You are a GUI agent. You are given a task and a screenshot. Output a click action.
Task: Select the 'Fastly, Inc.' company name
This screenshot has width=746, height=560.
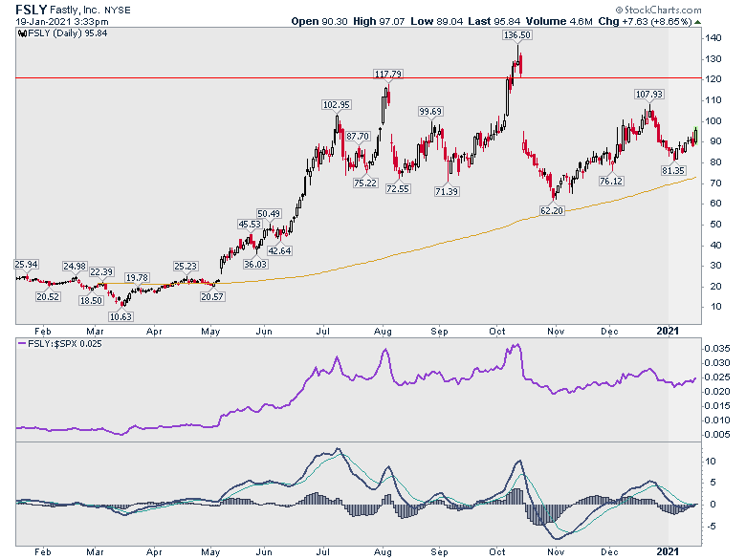[x=75, y=10]
